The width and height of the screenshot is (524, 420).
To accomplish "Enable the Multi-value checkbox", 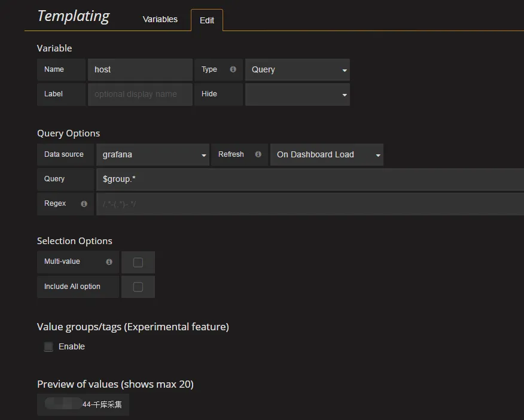I will click(x=138, y=263).
